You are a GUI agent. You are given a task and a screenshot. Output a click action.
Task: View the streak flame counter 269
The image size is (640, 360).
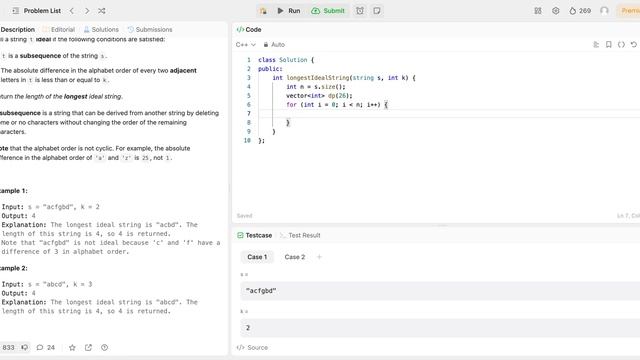click(580, 11)
